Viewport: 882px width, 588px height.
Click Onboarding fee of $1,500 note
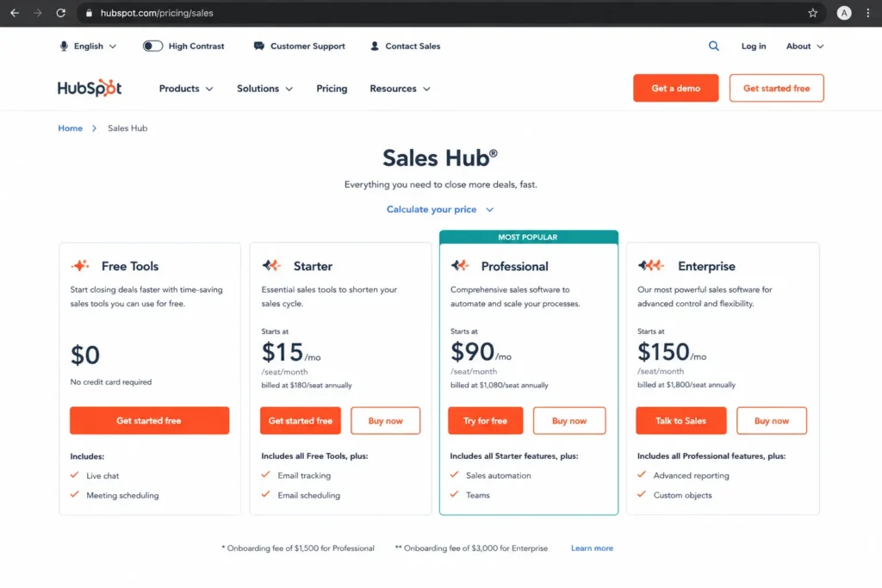click(298, 548)
